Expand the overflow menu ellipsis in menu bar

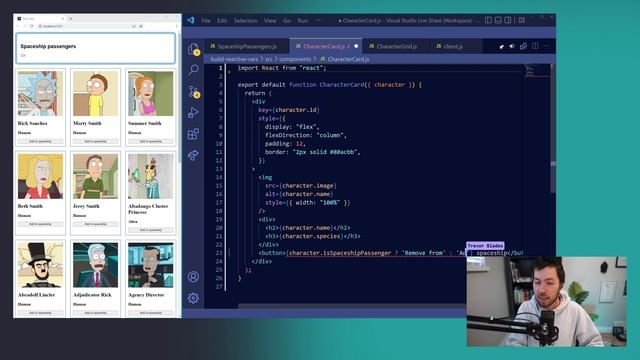319,20
